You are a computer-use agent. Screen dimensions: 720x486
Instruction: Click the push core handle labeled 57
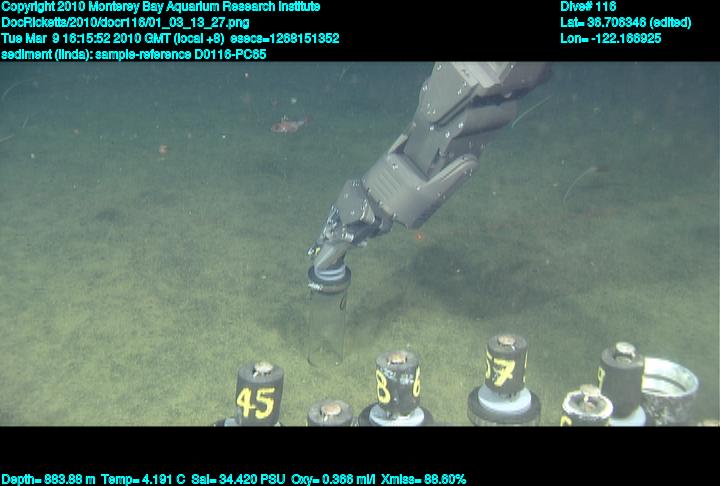[506, 364]
